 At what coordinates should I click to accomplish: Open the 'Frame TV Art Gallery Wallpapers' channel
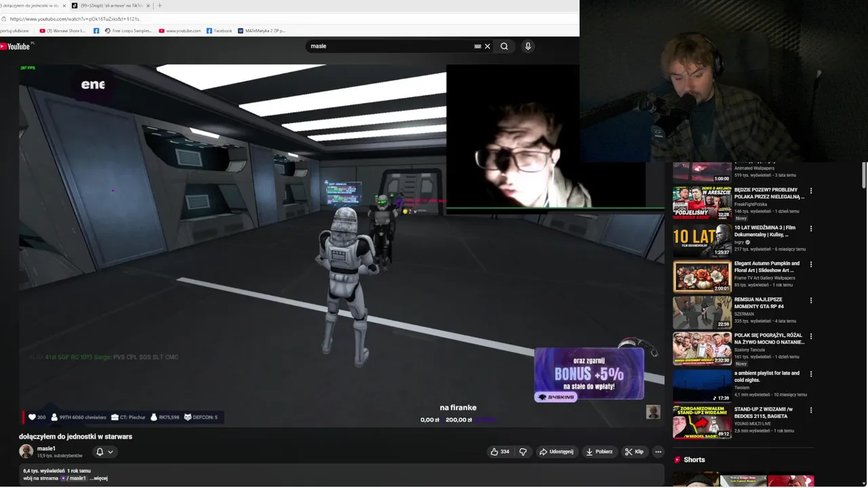pyautogui.click(x=765, y=278)
